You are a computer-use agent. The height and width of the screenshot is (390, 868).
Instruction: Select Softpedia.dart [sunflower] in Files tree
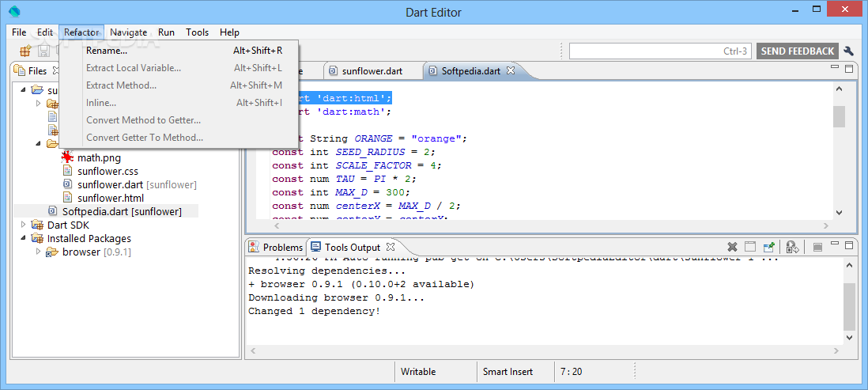click(122, 211)
